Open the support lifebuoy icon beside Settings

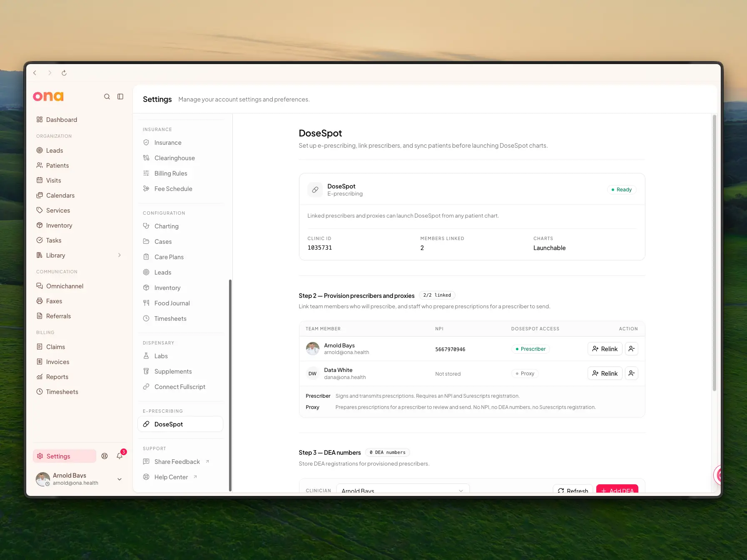[105, 456]
